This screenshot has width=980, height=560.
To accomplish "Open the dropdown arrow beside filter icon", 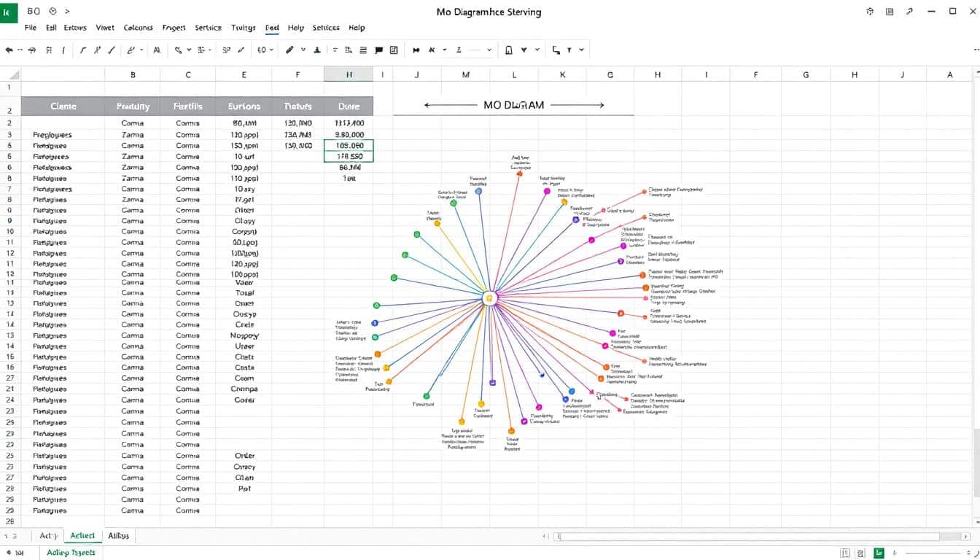I will coord(537,50).
